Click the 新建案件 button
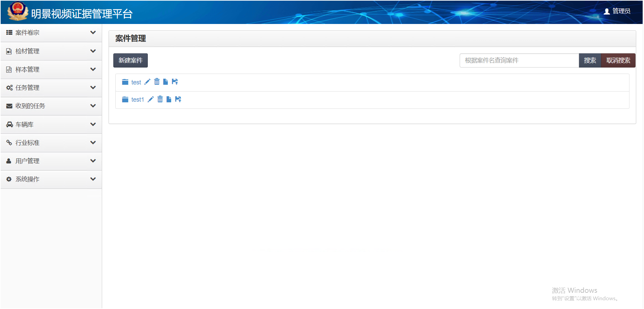Viewport: 644px width, 309px height. (x=130, y=60)
